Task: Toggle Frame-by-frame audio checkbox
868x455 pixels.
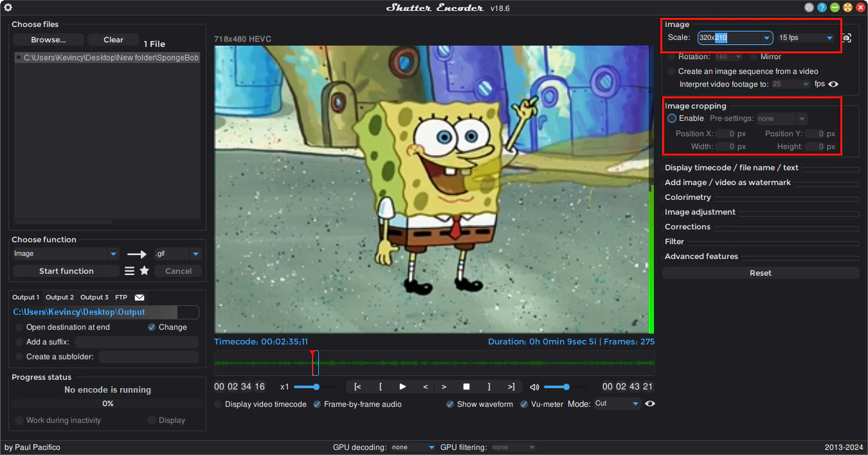Action: [x=317, y=404]
